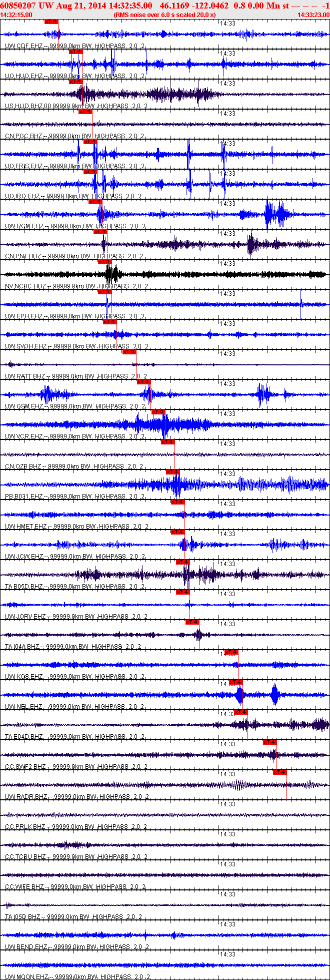Select the arrival pick on TA.E04D trace

click(x=241, y=712)
